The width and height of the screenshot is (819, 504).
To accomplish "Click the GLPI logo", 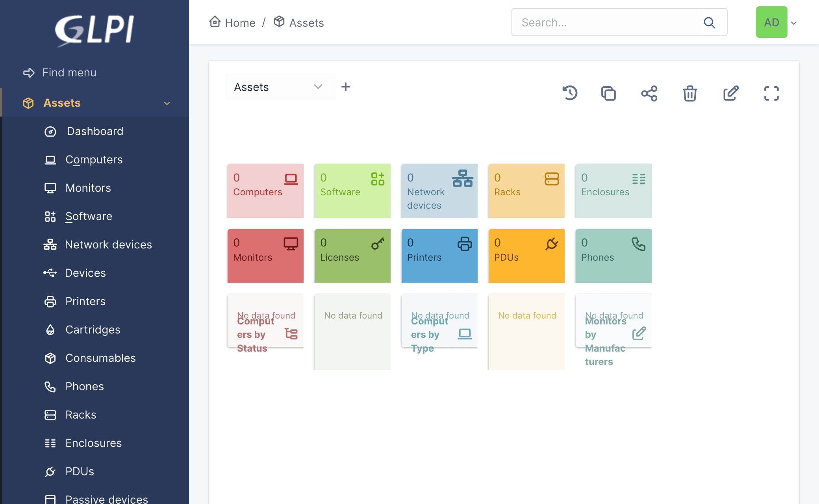I will tap(94, 30).
